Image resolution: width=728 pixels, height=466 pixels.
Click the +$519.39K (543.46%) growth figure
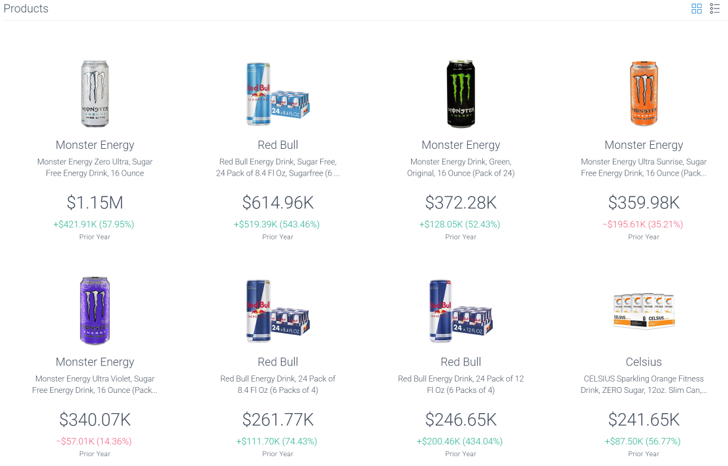pyautogui.click(x=277, y=224)
